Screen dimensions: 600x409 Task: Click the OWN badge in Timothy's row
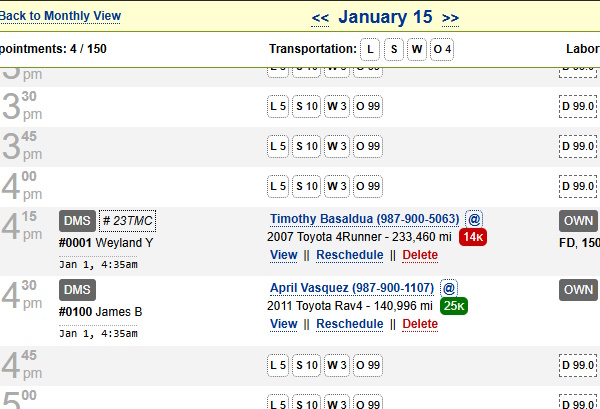click(579, 221)
